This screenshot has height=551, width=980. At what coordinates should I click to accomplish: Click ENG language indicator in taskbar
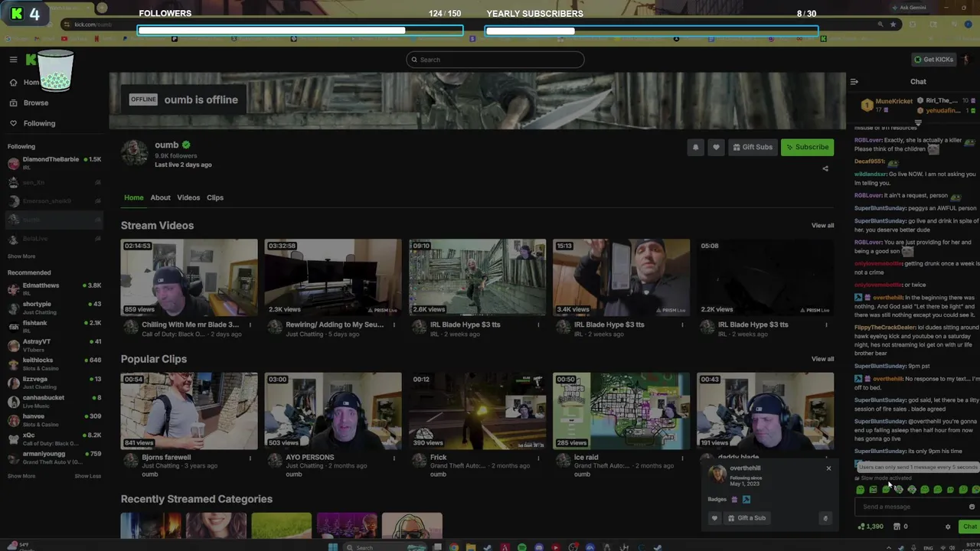pos(929,547)
